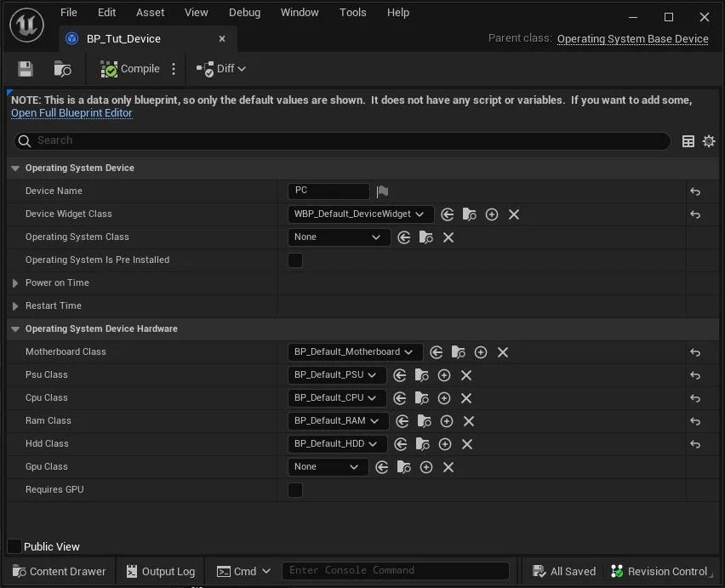Viewport: 725px width, 588px height.
Task: Reset Hdd Class to default
Action: [695, 444]
